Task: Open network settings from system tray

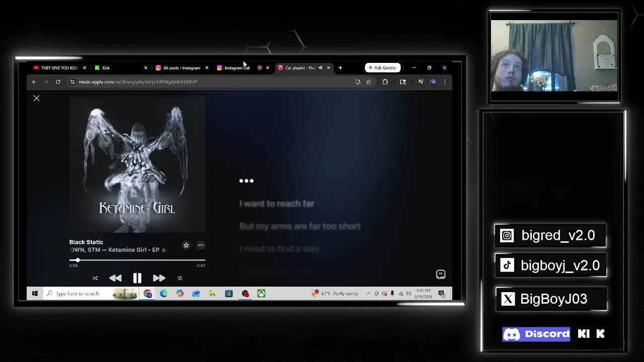Action: [x=400, y=294]
